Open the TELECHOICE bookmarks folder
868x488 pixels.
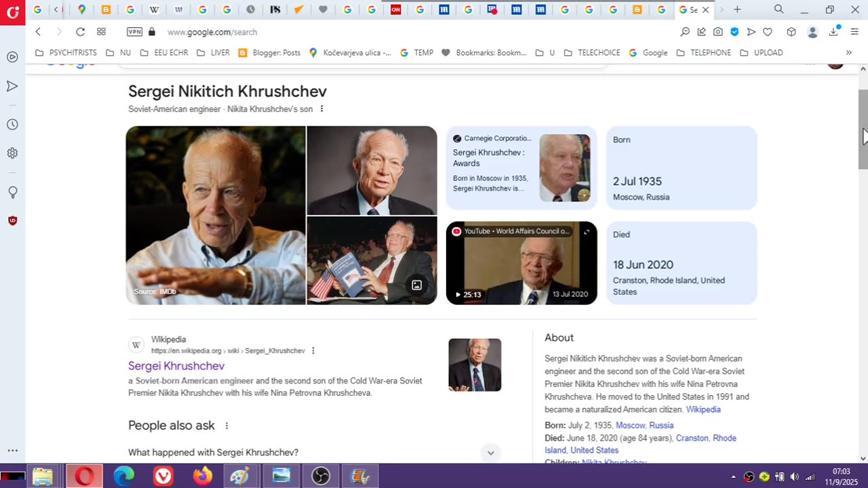coord(592,53)
